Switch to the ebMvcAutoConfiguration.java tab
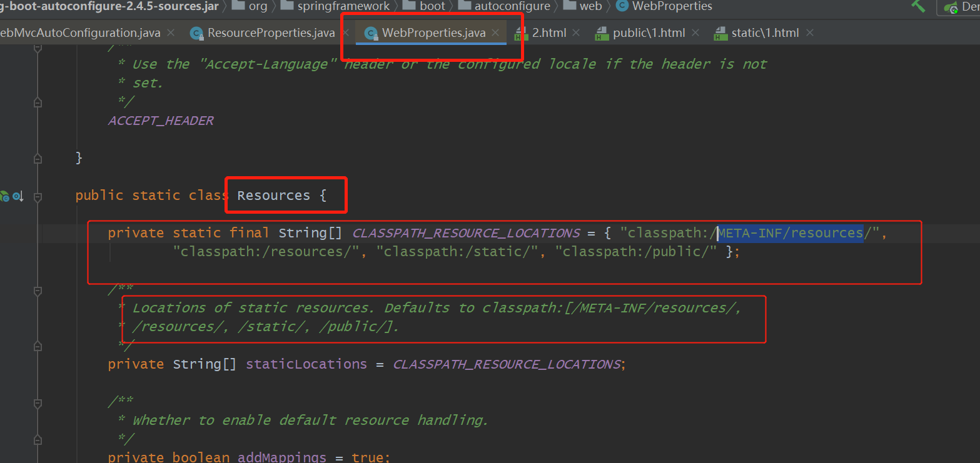Image resolution: width=980 pixels, height=463 pixels. (80, 32)
